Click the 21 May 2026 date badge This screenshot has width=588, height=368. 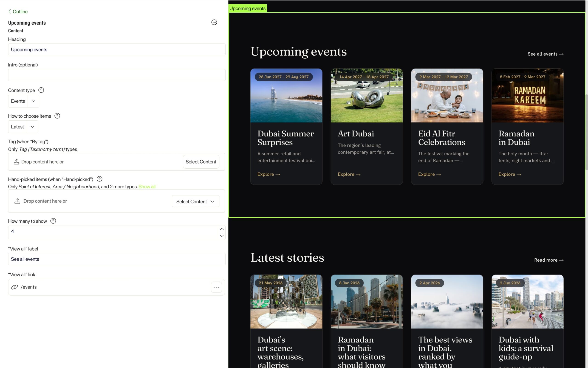(x=270, y=283)
